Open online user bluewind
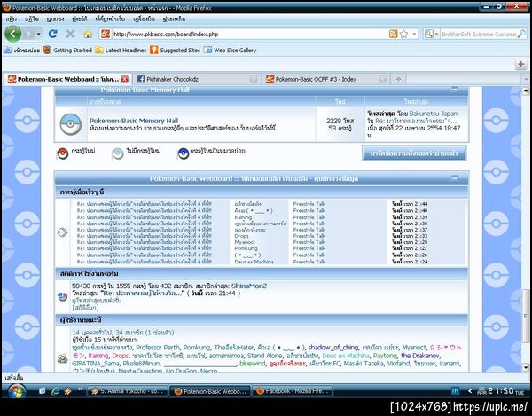The height and width of the screenshot is (416, 532). pos(253,364)
